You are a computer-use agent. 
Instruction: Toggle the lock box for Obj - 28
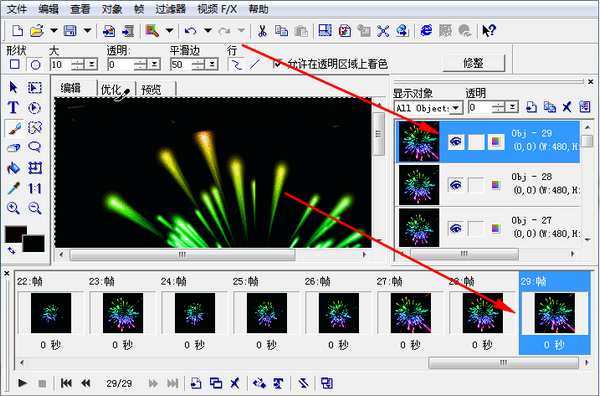[476, 186]
